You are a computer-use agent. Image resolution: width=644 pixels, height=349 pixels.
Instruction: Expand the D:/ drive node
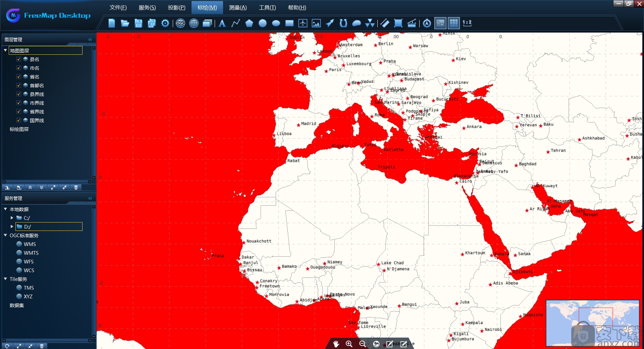12,227
